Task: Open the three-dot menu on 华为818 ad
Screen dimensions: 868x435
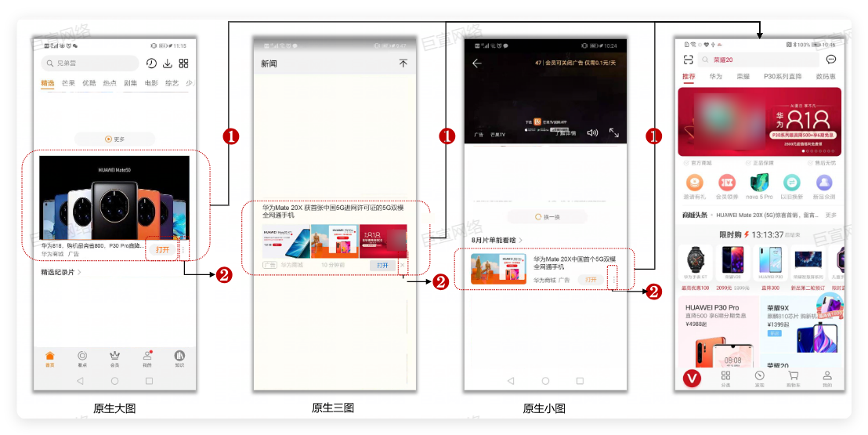Action: click(184, 250)
